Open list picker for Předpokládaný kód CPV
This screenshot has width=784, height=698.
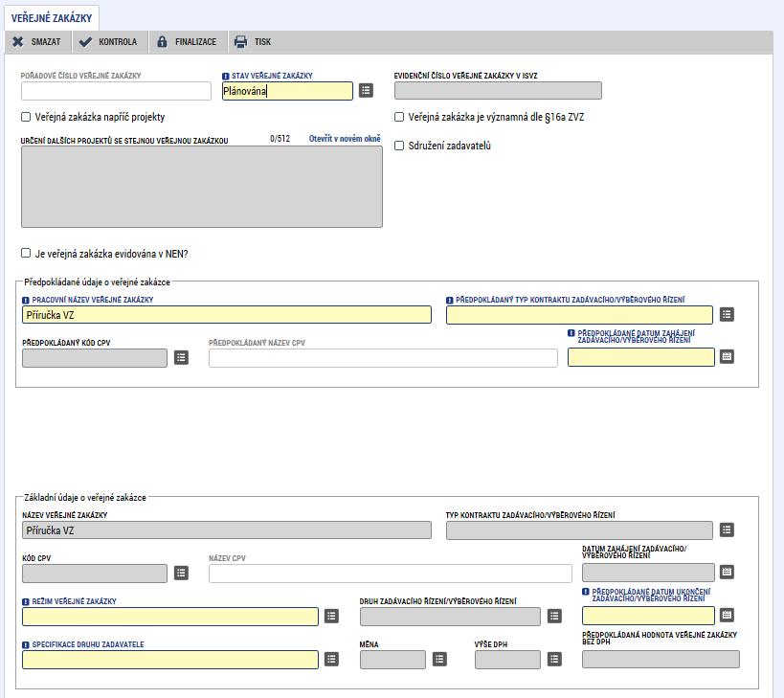(x=181, y=357)
